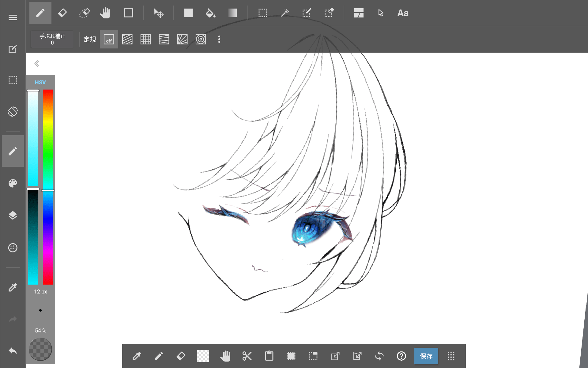Open the three-dot ruler options menu
Image resolution: width=588 pixels, height=368 pixels.
(219, 40)
